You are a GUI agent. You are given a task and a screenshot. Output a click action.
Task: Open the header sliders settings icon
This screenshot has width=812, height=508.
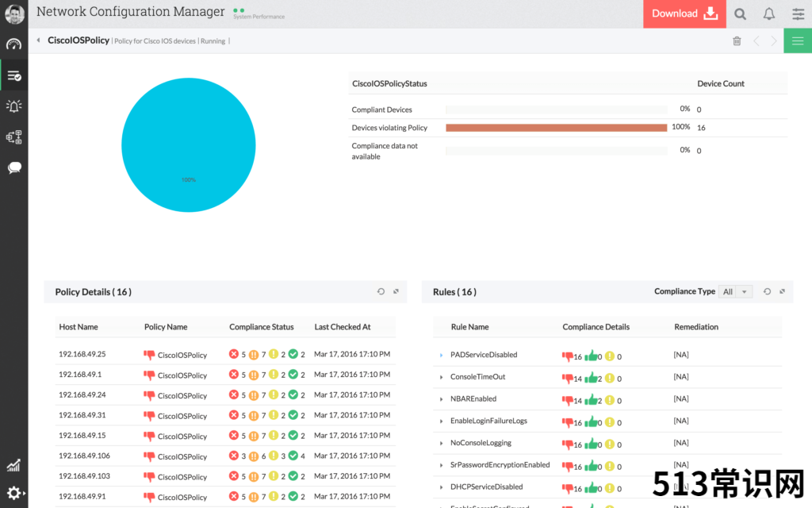(798, 14)
